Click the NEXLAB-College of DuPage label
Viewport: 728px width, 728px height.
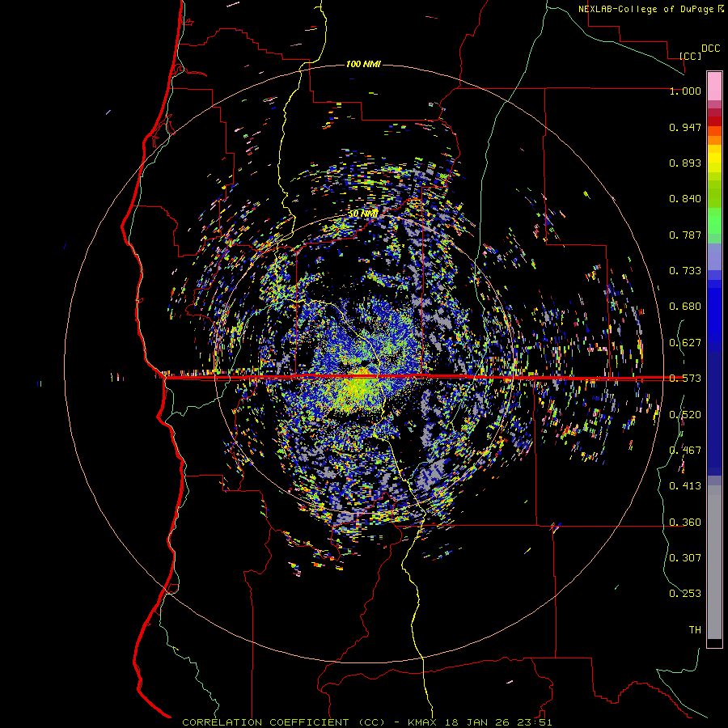[645, 9]
